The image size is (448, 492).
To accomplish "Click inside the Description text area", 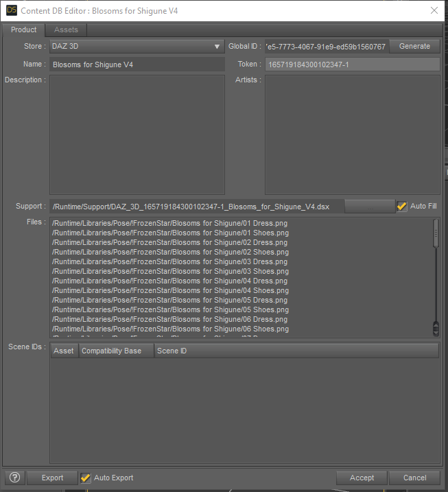I will click(137, 134).
